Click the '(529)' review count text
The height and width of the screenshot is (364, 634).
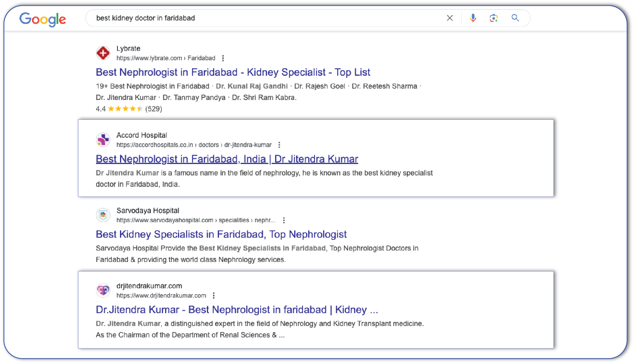pyautogui.click(x=154, y=109)
